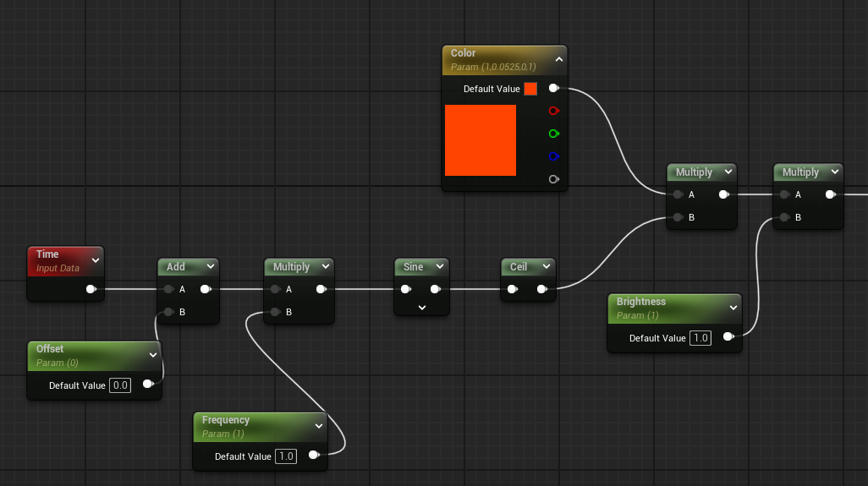Edit the Offset default value 0.0 field

click(x=120, y=385)
